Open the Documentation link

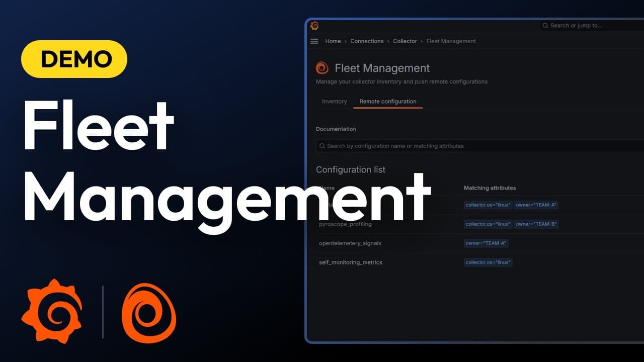[x=336, y=129]
